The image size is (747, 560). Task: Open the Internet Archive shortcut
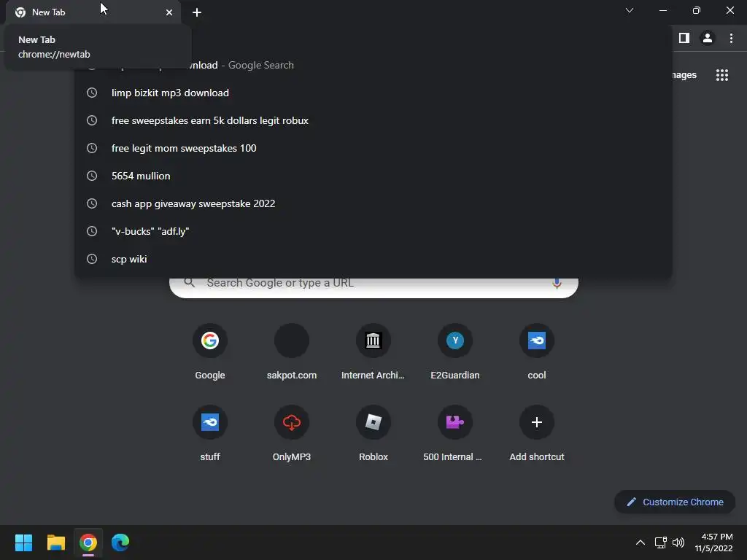pyautogui.click(x=373, y=352)
